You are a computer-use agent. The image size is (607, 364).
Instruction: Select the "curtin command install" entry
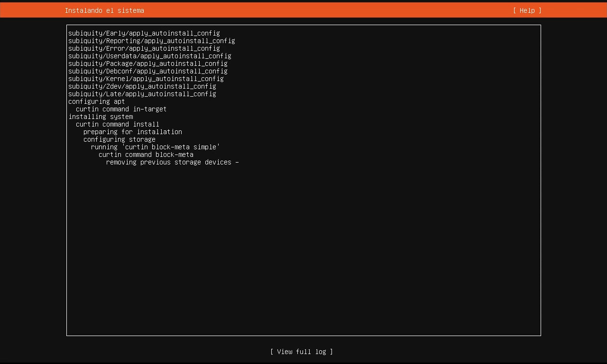[x=117, y=124]
